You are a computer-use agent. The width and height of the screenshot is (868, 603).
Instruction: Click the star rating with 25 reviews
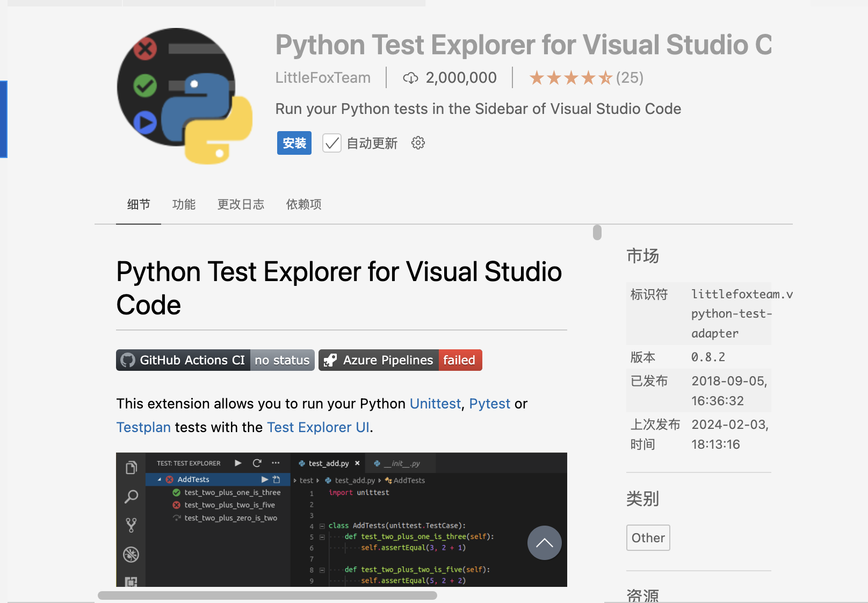pos(586,78)
